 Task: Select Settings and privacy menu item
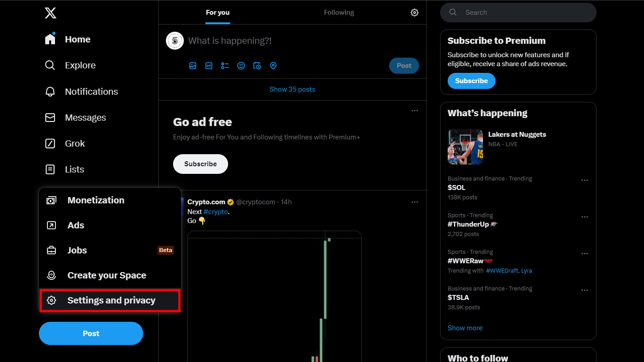point(110,300)
